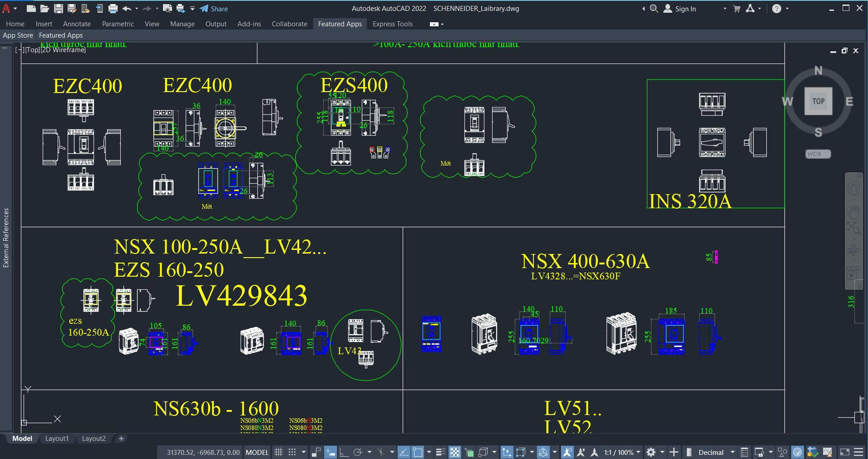
Task: Click the search magnifier icon in title bar
Action: coord(654,9)
